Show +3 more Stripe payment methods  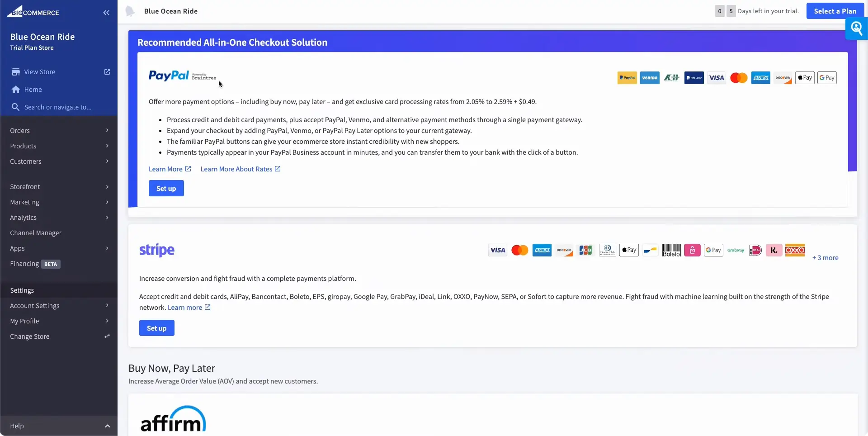point(825,258)
